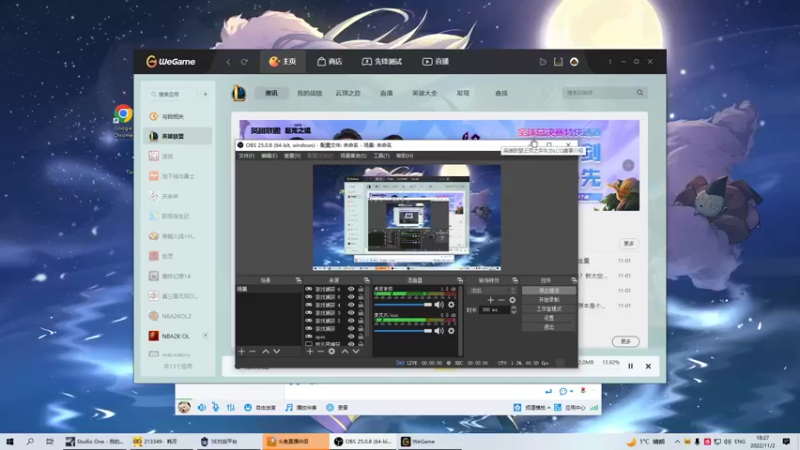Click lower 更多 button on news list
Viewport: 800px width, 450px height.
(x=626, y=341)
